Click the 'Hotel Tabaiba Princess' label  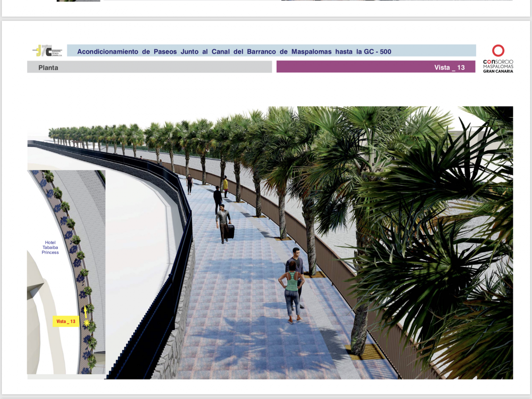(50, 247)
